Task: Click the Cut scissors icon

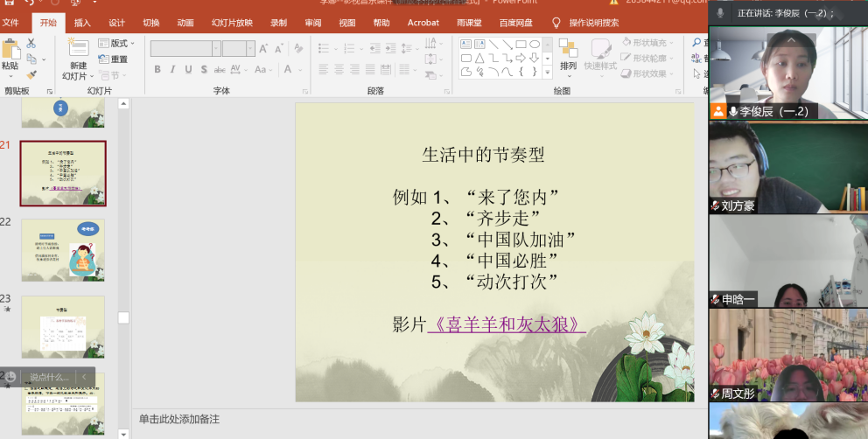Action: point(31,43)
